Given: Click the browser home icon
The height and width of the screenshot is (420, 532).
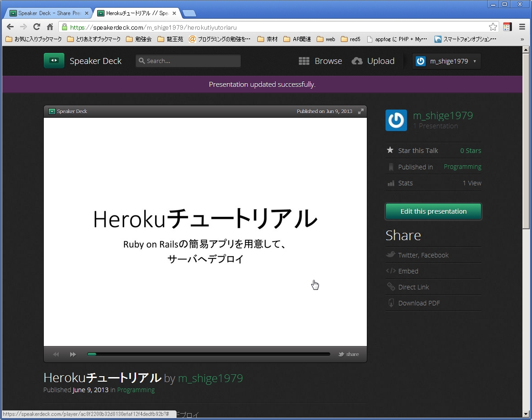Looking at the screenshot, I should pos(50,27).
